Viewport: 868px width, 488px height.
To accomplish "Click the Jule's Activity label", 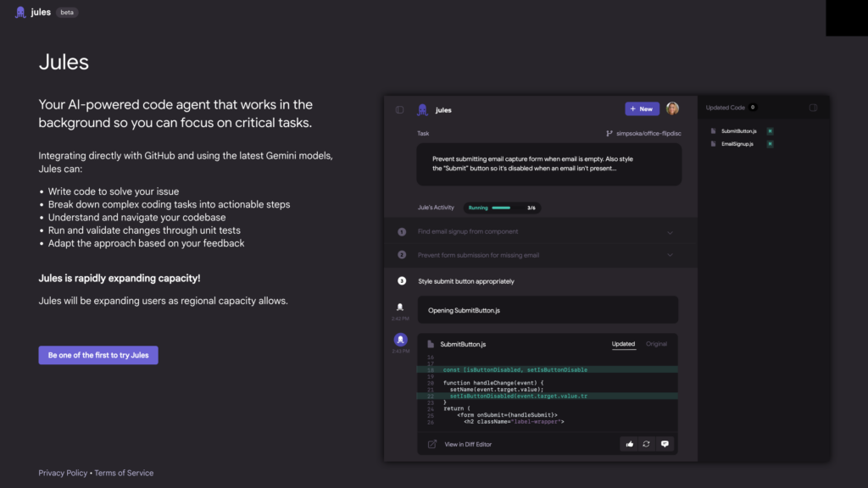I will point(436,208).
